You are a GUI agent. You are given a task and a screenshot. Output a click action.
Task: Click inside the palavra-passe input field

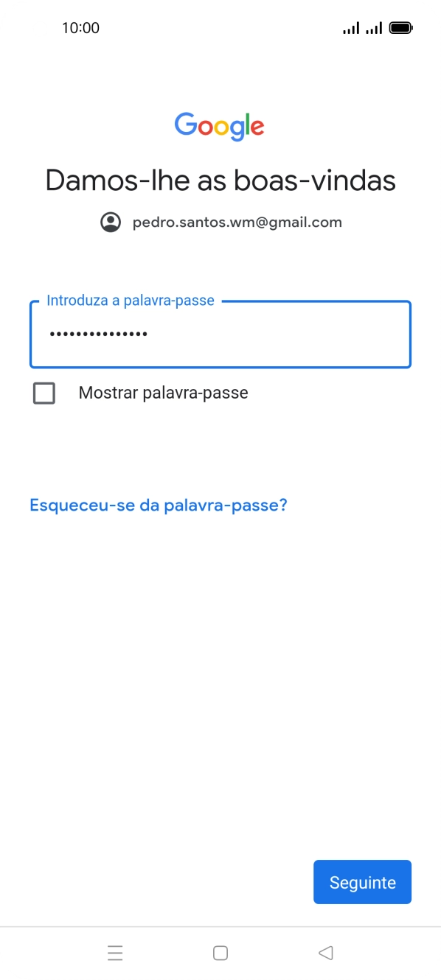point(220,334)
